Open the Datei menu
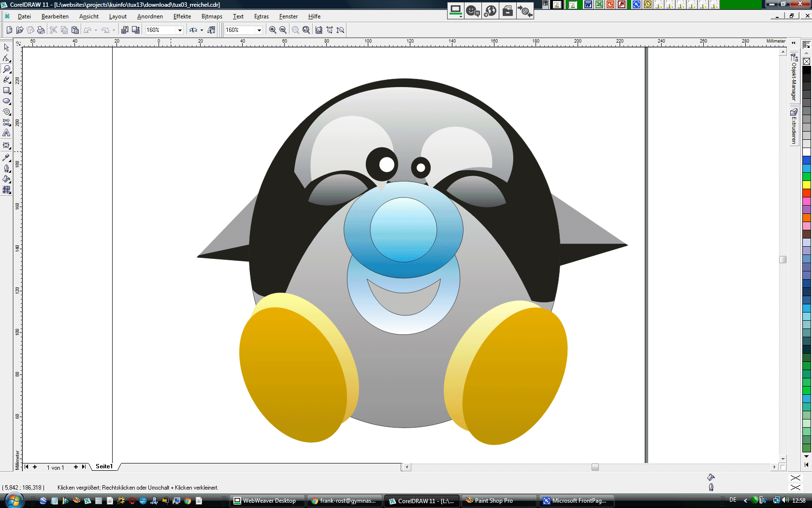 click(24, 16)
